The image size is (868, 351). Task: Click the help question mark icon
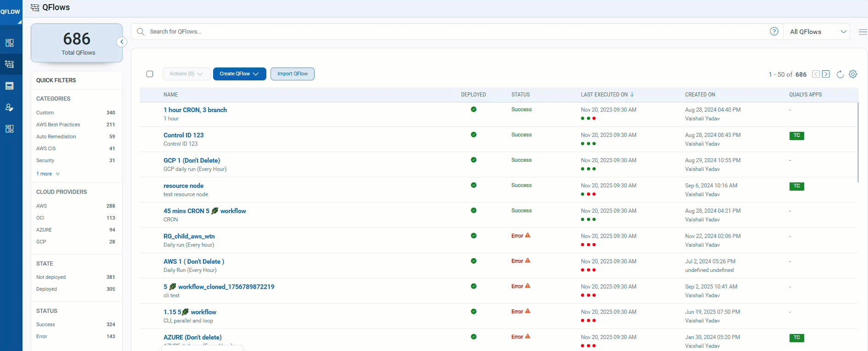[x=774, y=32]
